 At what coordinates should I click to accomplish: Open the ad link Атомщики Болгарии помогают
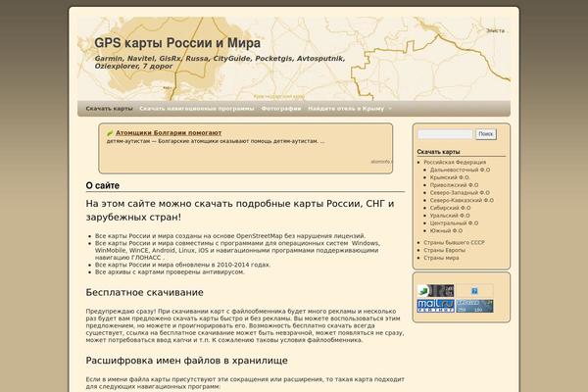tap(169, 133)
